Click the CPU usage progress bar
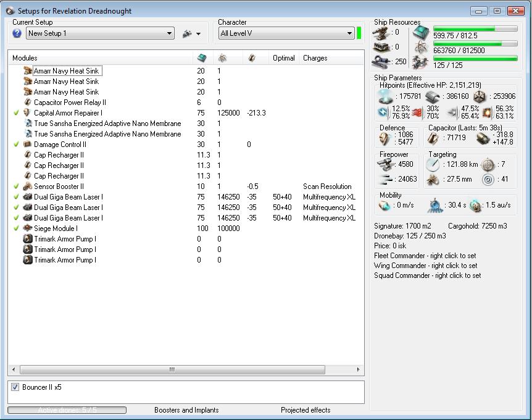 tap(475, 29)
